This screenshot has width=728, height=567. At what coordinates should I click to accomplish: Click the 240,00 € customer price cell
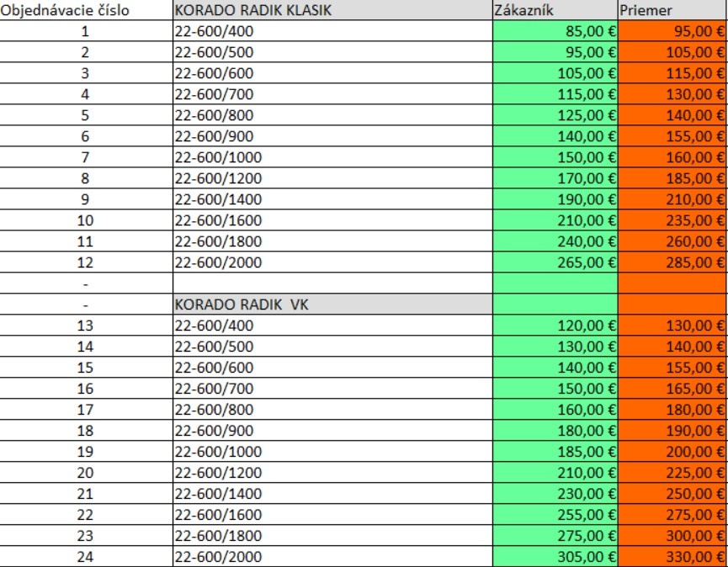point(555,241)
